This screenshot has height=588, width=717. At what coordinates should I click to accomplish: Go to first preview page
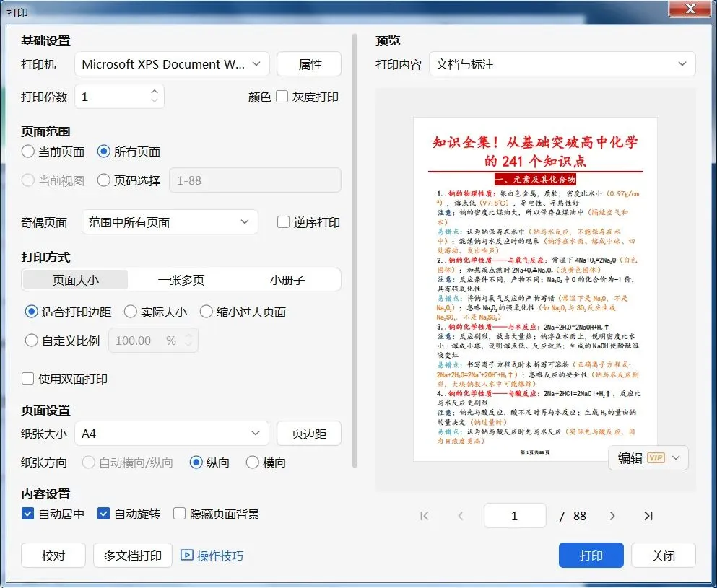424,516
